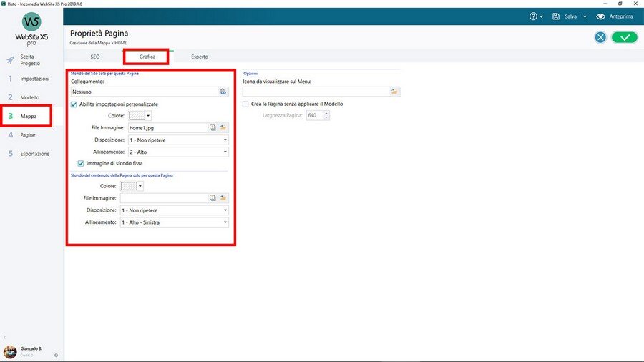This screenshot has width=644, height=362.
Task: Click the green checkmark confirm button
Action: [x=624, y=37]
